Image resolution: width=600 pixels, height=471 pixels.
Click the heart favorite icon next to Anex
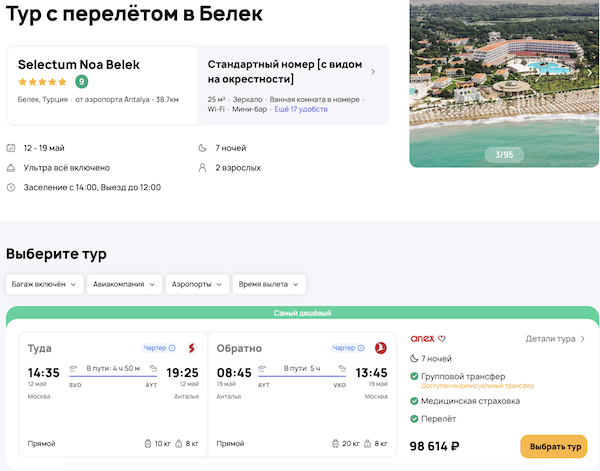coord(442,339)
